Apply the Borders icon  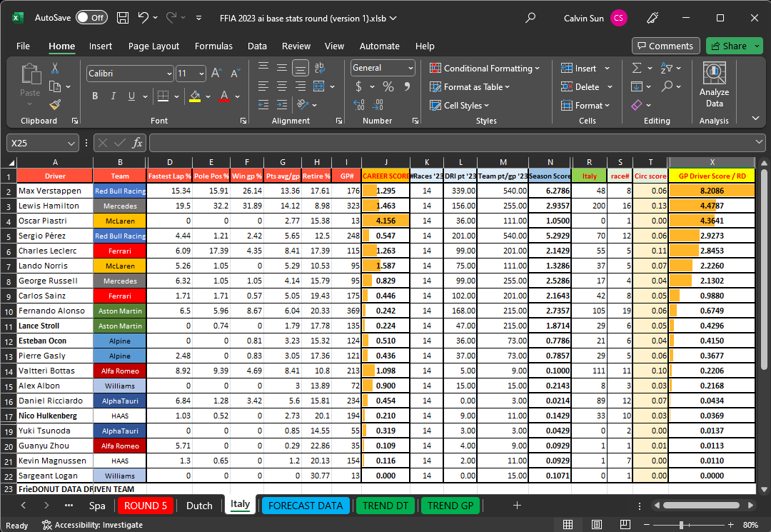click(x=163, y=96)
